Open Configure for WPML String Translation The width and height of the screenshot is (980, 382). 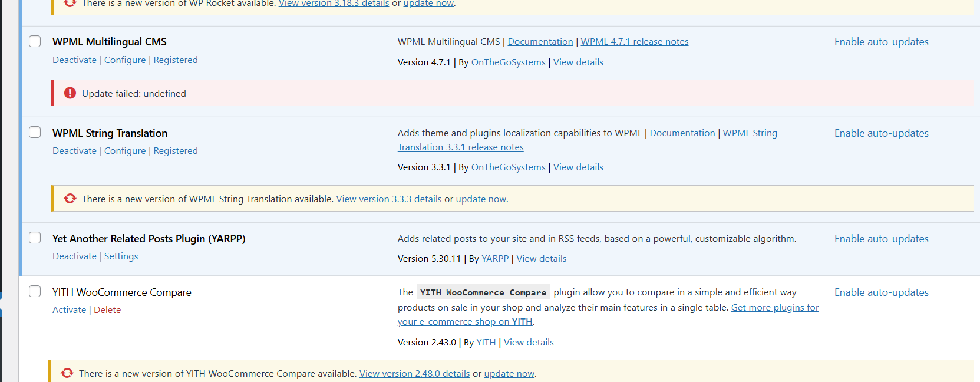click(125, 151)
